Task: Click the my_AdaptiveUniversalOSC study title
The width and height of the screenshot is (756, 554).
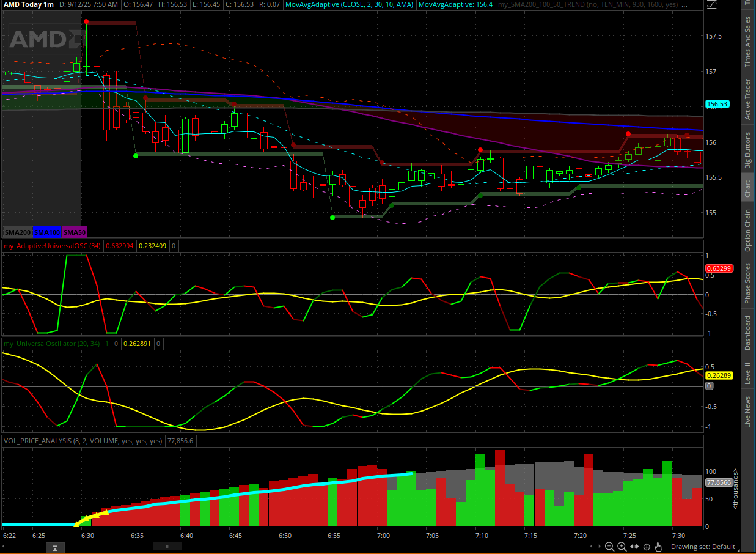Action: pyautogui.click(x=43, y=246)
